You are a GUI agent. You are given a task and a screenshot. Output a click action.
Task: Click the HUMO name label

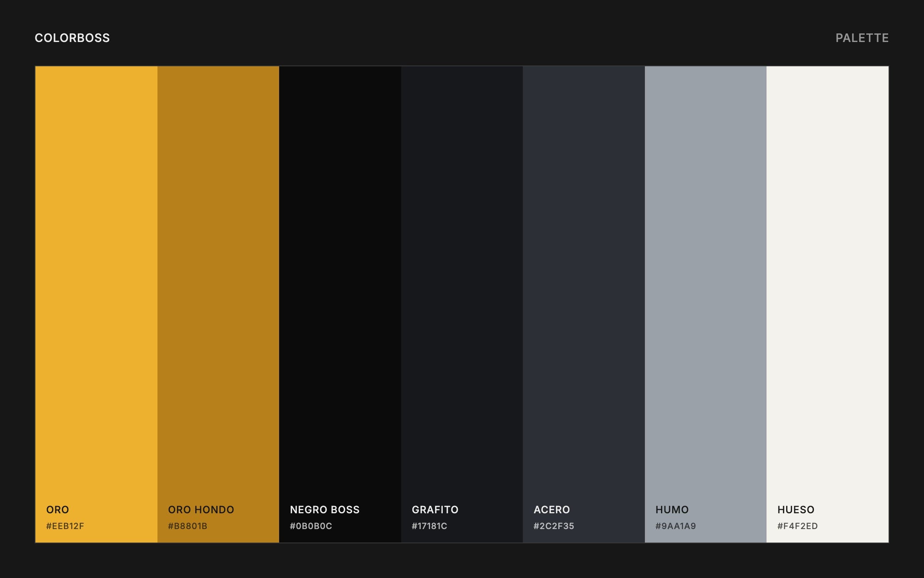click(x=672, y=510)
